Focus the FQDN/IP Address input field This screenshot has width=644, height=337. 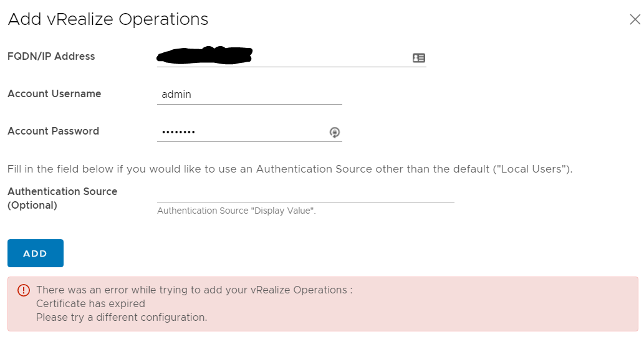click(x=291, y=57)
